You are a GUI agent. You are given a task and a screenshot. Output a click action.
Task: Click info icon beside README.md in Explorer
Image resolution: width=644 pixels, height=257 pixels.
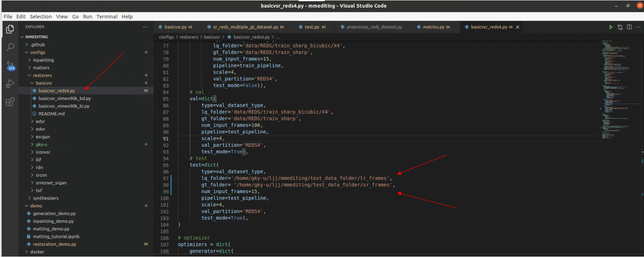coord(35,114)
